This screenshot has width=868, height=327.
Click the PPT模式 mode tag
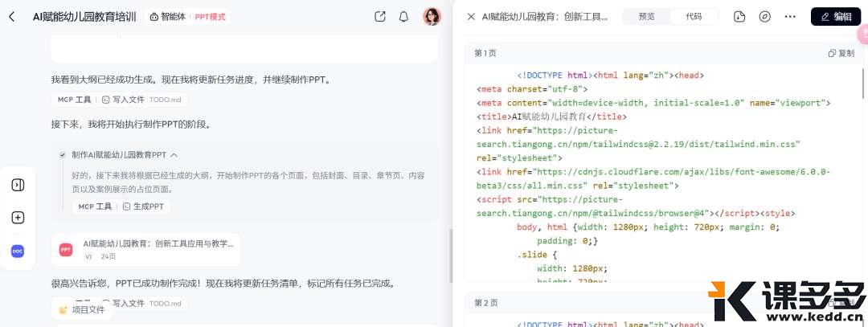tap(210, 17)
